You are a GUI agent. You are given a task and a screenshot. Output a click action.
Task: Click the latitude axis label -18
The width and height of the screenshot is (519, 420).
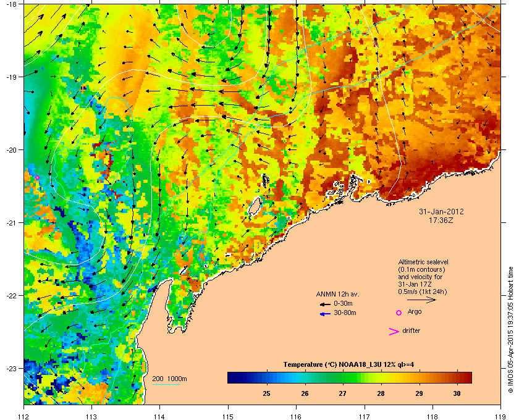(x=12, y=4)
